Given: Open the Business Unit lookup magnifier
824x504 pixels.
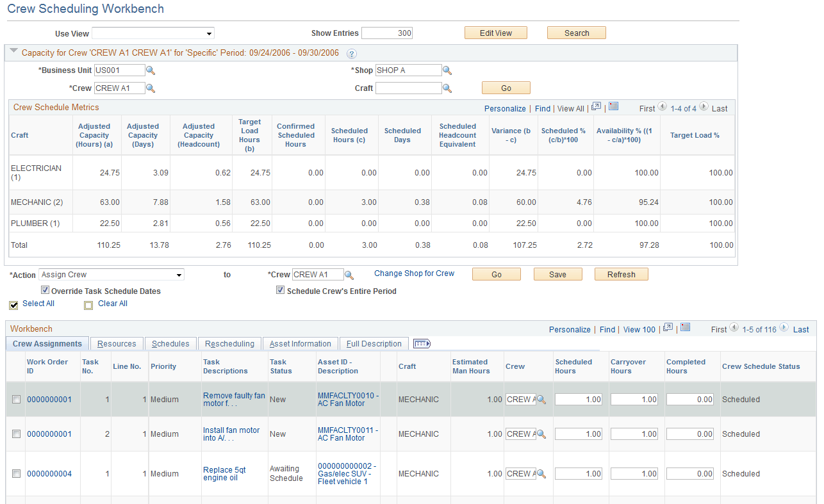Looking at the screenshot, I should (151, 70).
